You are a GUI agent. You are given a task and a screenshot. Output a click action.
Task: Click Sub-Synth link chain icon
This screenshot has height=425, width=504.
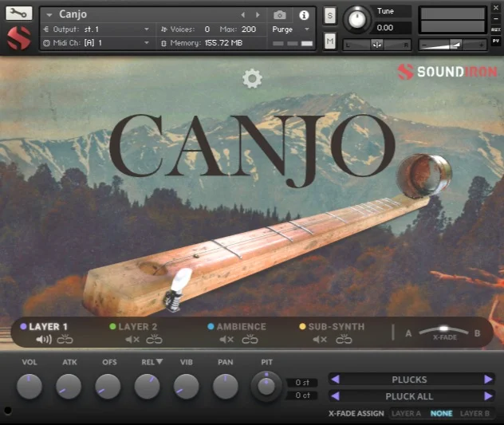tap(344, 339)
